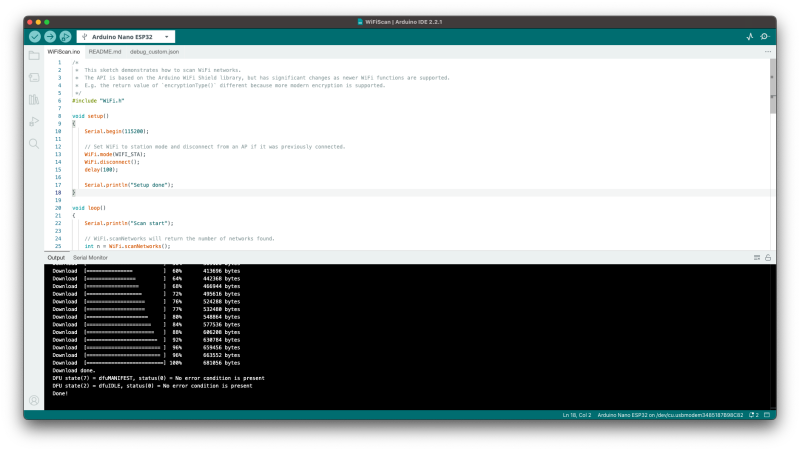Toggle the bottom panel icon in status bar
Screen dimensions: 800x451
[767, 415]
